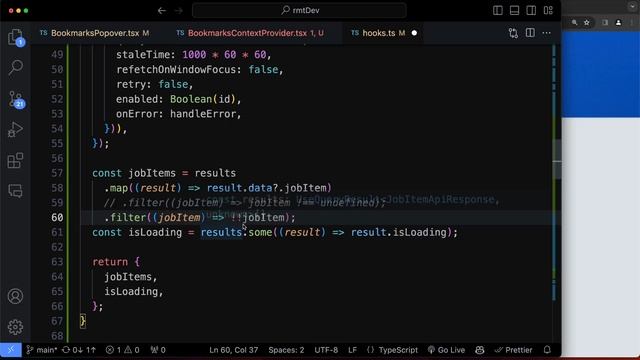640x360 pixels.
Task: Open the profile icon in browser window
Action: (618, 23)
